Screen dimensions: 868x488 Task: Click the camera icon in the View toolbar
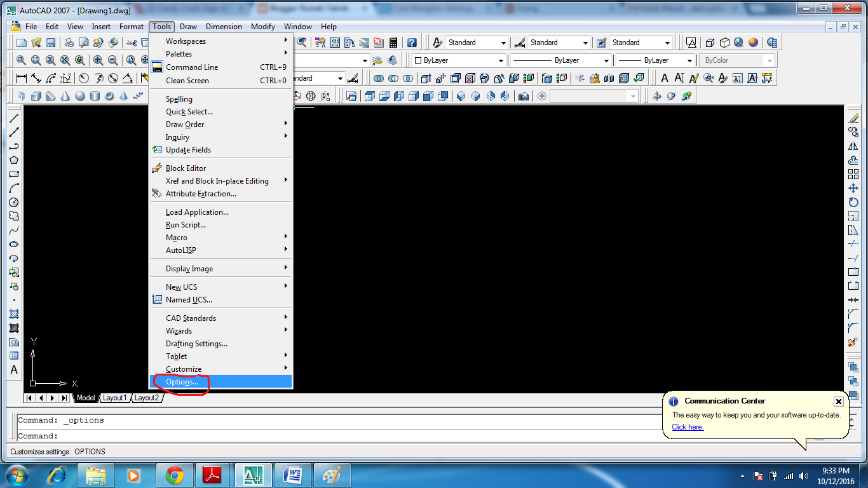pos(524,96)
